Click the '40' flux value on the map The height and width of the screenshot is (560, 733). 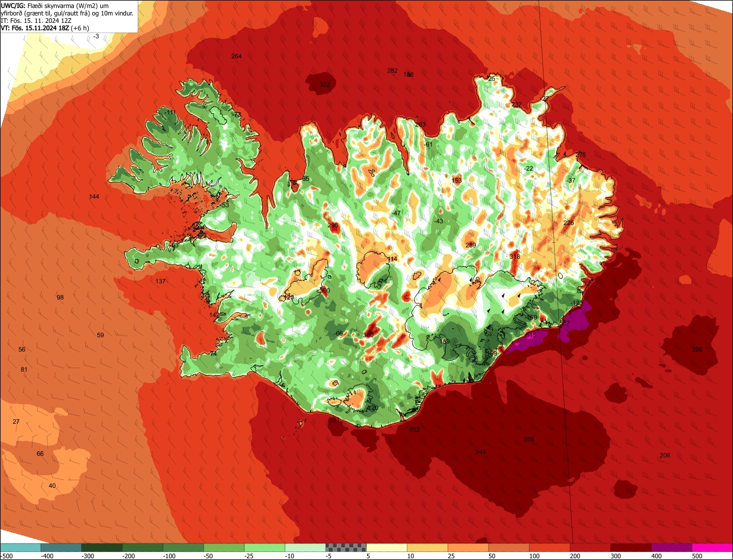(x=52, y=486)
